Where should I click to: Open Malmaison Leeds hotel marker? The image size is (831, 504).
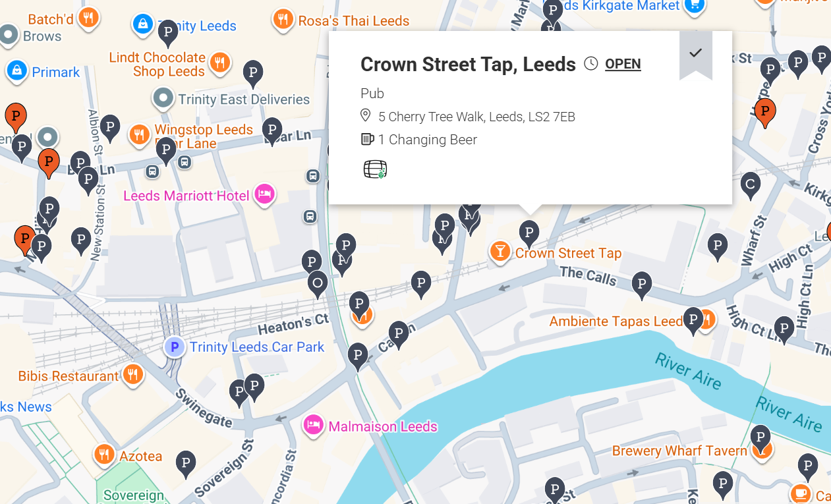(314, 425)
